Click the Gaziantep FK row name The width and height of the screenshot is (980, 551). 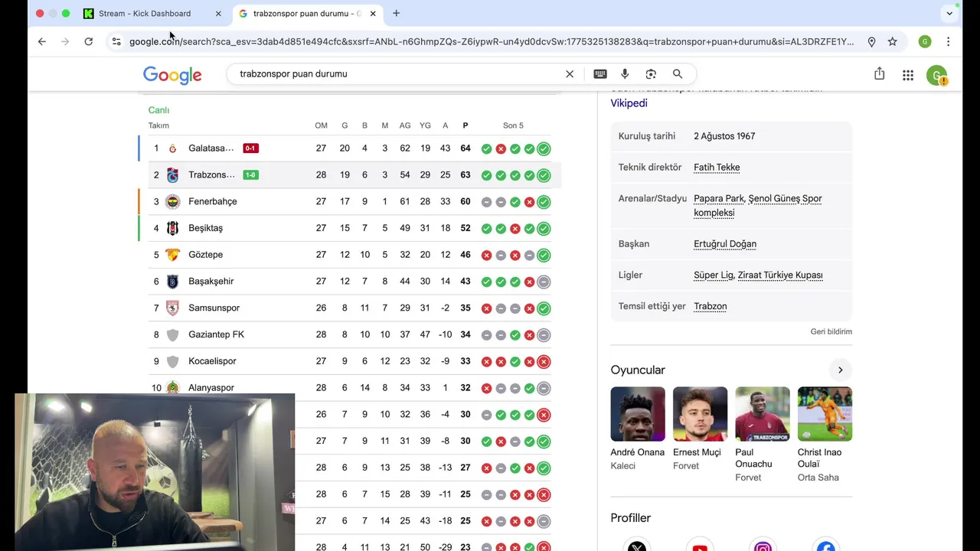[217, 334]
